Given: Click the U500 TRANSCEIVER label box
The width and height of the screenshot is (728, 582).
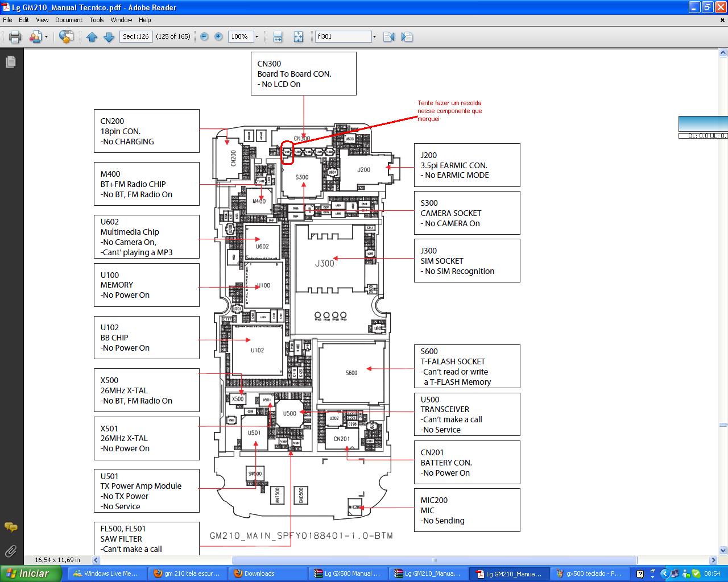Looking at the screenshot, I should pos(467,414).
